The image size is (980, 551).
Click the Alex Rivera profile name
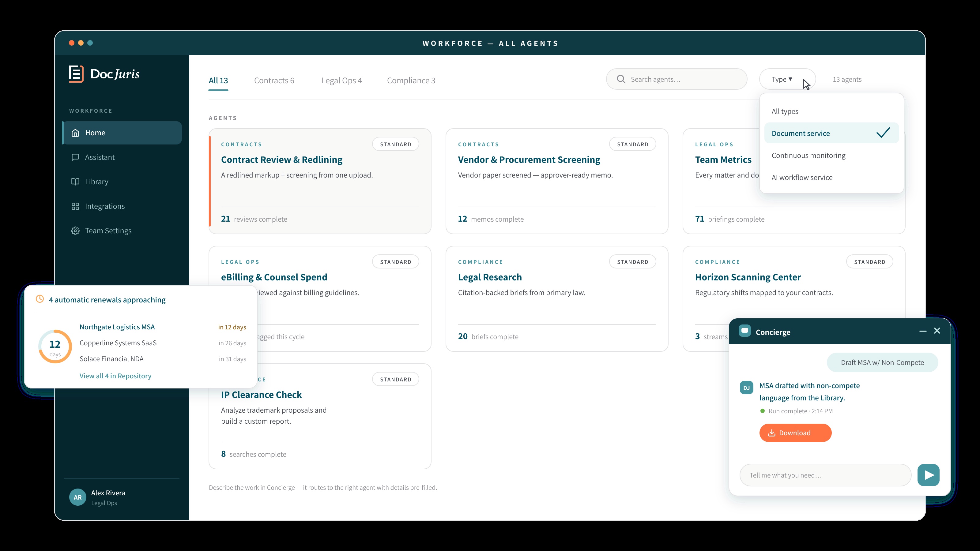coord(108,493)
